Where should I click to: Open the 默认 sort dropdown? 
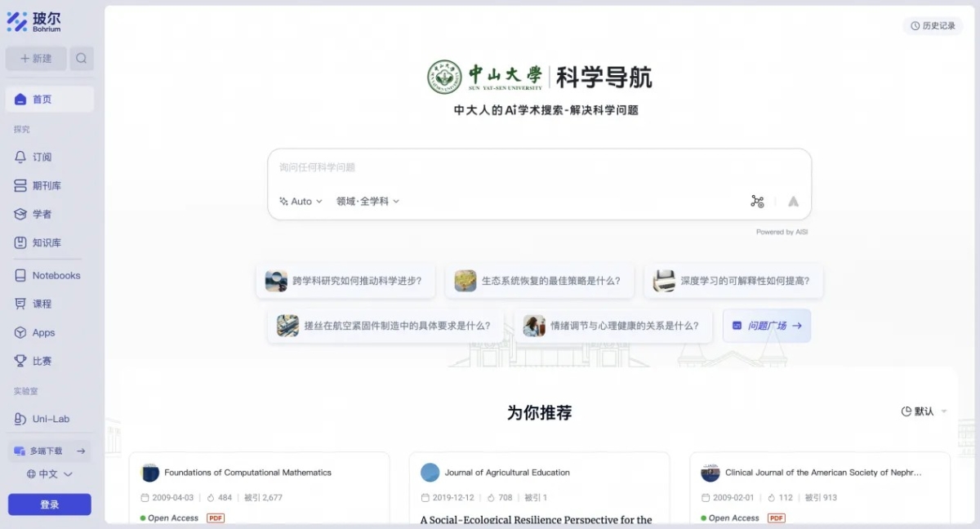(924, 411)
